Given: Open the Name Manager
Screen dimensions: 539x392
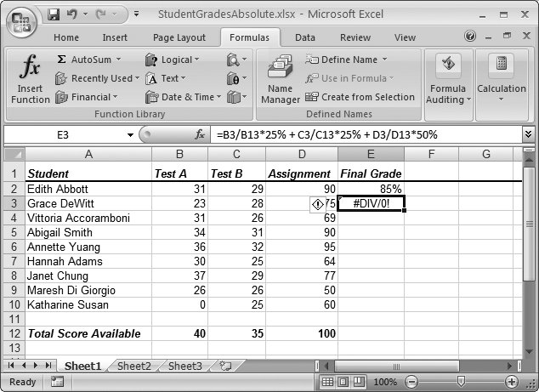Looking at the screenshot, I should pyautogui.click(x=280, y=81).
